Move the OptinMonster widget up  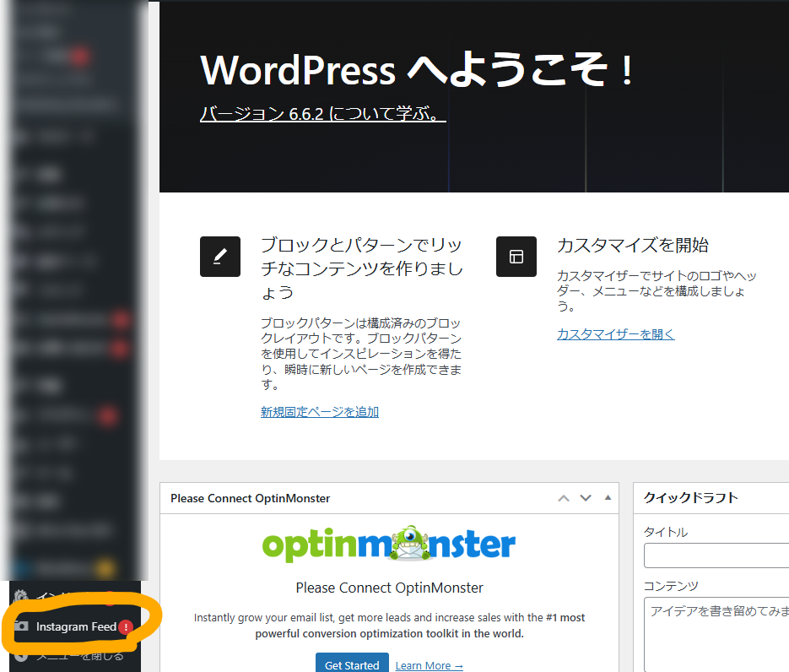pyautogui.click(x=564, y=498)
